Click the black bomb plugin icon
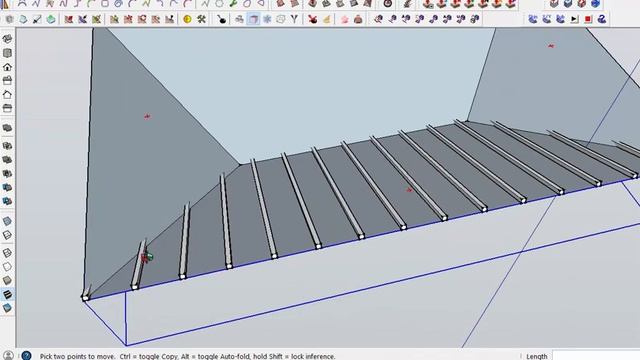The width and height of the screenshot is (640, 360). click(x=221, y=19)
